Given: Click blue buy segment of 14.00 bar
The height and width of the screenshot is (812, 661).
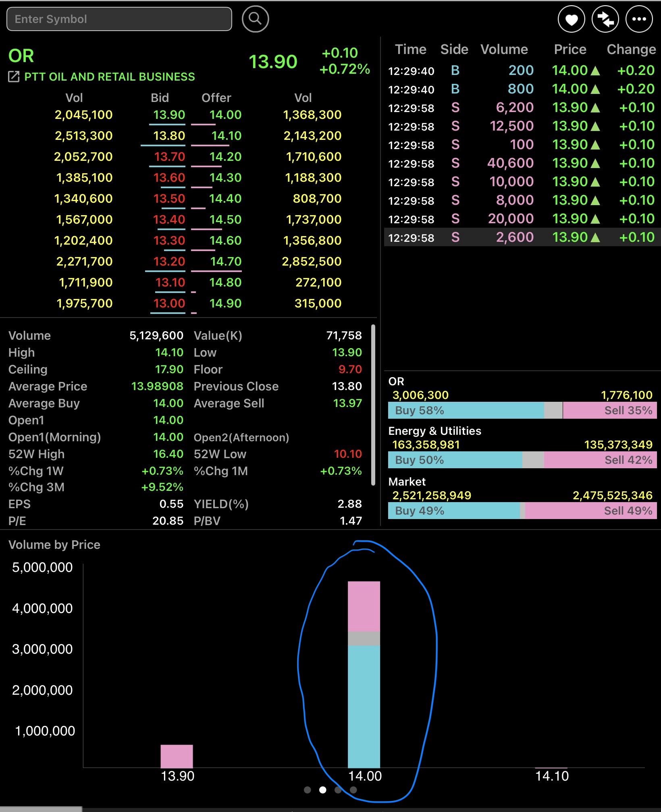Looking at the screenshot, I should click(x=364, y=707).
